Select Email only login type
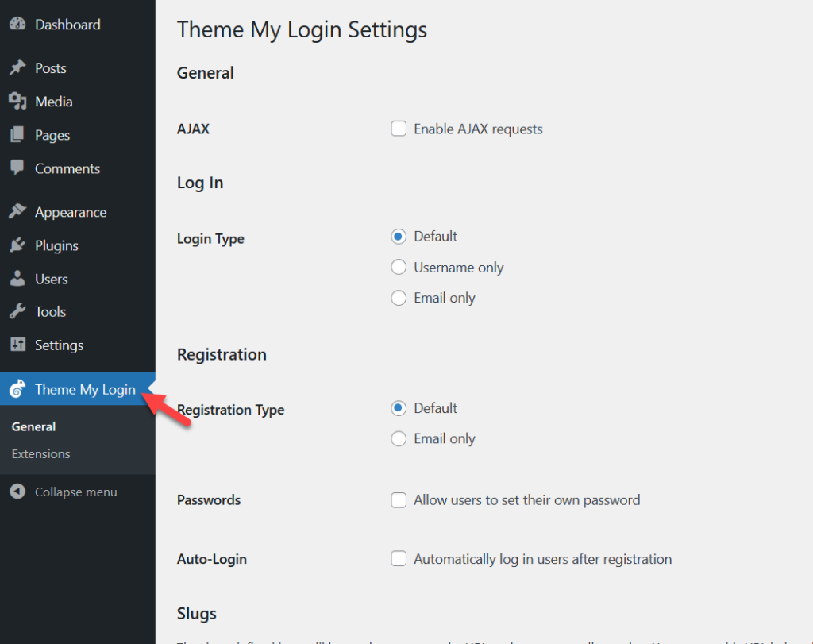Image resolution: width=813 pixels, height=644 pixels. [399, 298]
